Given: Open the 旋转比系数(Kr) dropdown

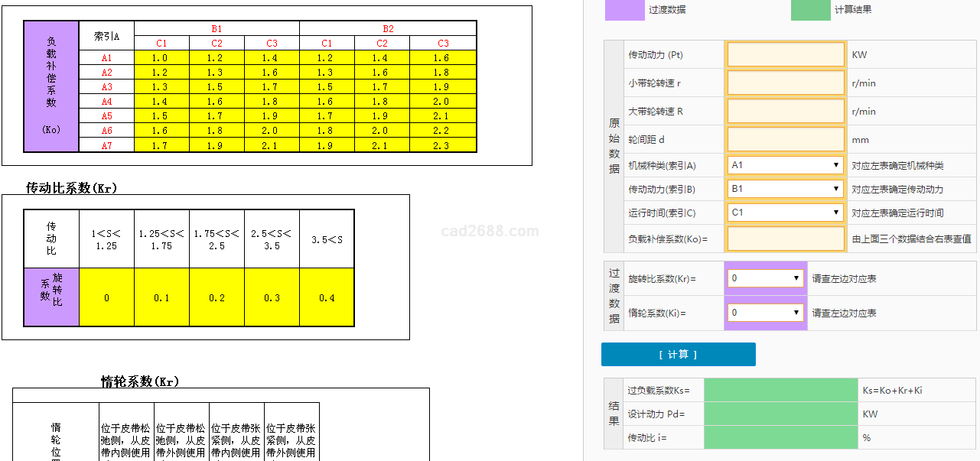Looking at the screenshot, I should click(x=765, y=278).
